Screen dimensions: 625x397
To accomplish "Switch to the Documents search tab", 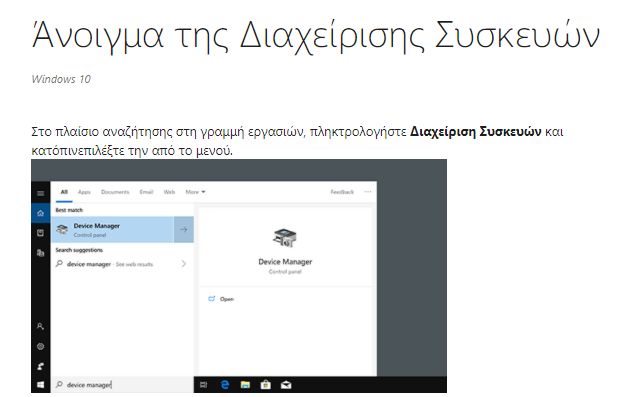I will point(115,192).
